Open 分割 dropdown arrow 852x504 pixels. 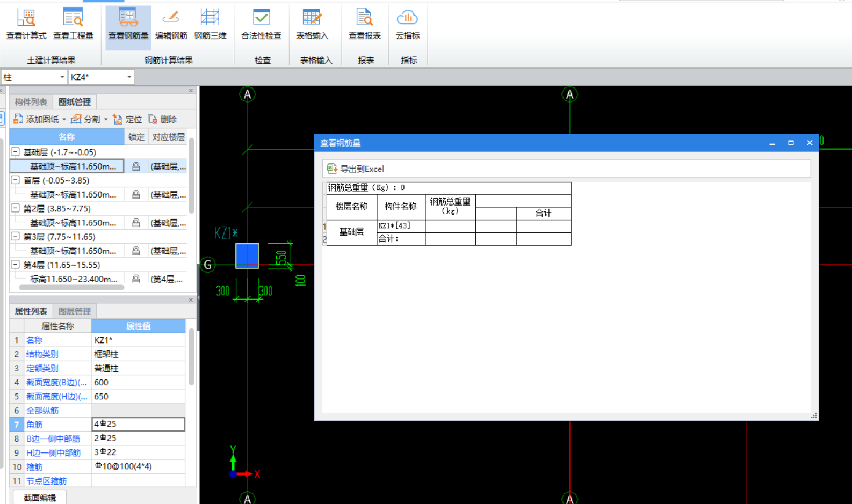click(x=106, y=119)
